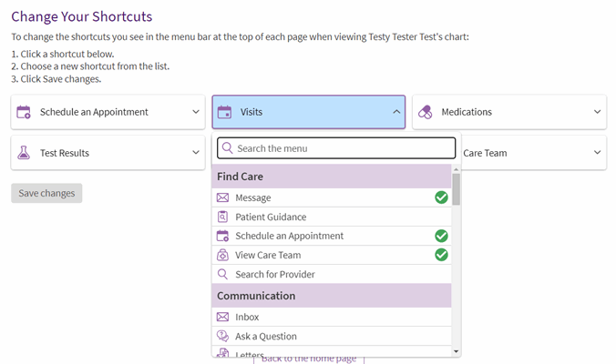Click green checkmark beside View Care Team
The image size is (616, 364).
pos(441,255)
